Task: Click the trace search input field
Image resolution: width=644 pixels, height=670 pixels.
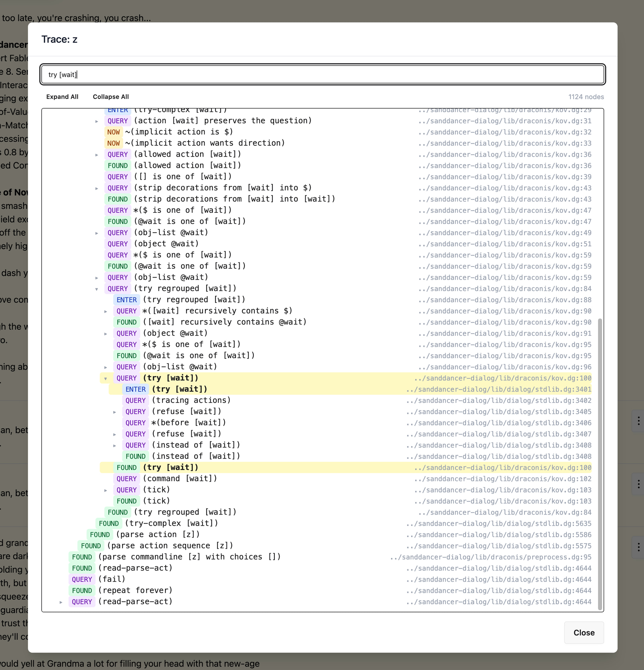Action: click(322, 75)
